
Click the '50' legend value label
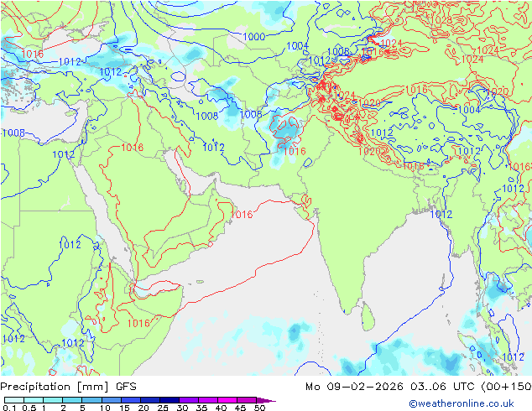pyautogui.click(x=259, y=408)
